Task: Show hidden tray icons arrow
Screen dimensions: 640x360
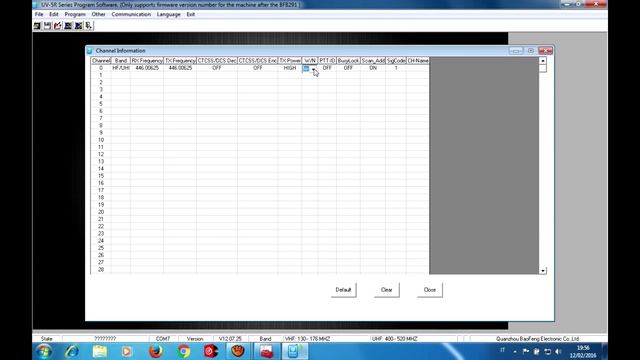Action: (515, 351)
